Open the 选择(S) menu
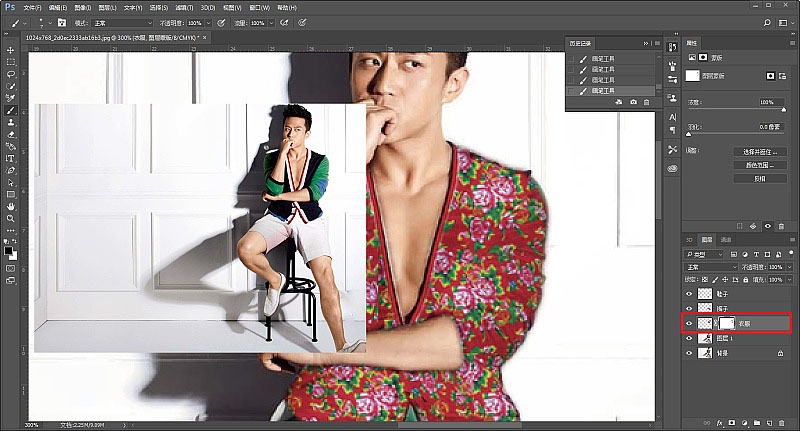This screenshot has height=431, width=800. click(x=159, y=8)
